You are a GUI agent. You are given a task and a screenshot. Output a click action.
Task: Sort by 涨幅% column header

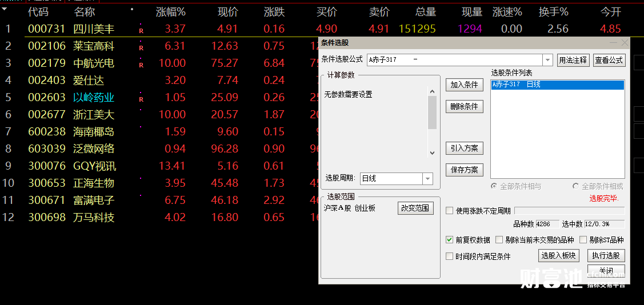pos(171,13)
